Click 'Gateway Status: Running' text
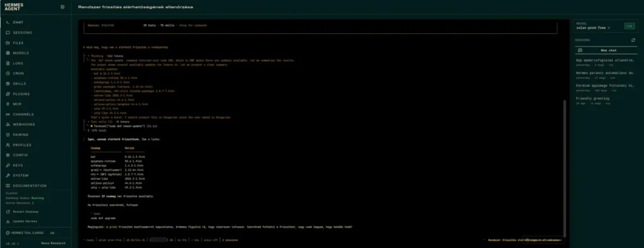Screen dimensions: 644x248 (25, 198)
